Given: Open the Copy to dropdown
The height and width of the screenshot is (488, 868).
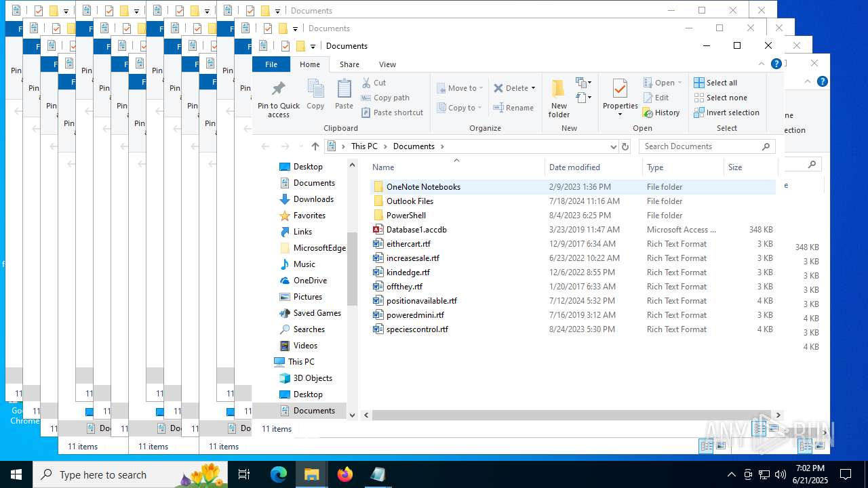Looking at the screenshot, I should [x=460, y=108].
